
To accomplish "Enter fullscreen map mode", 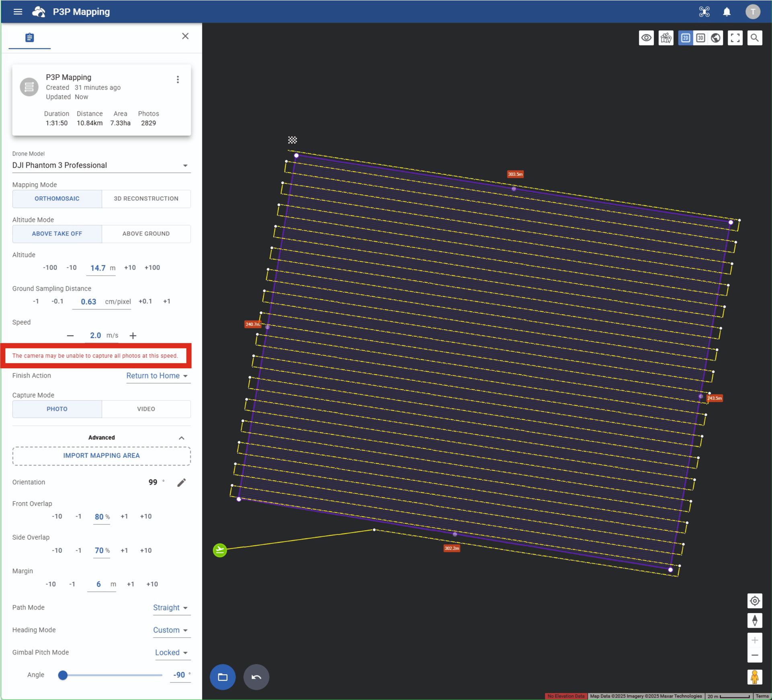I will (x=735, y=38).
